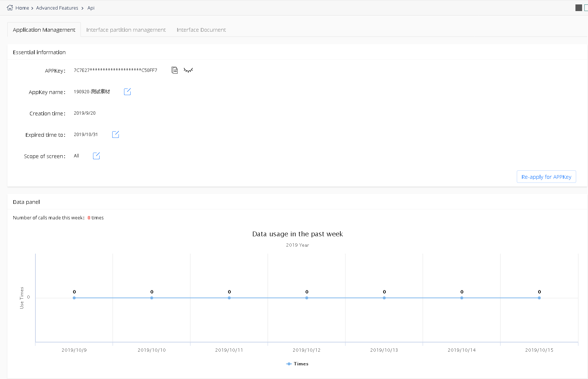
Task: Click the Home breadcrumb text link
Action: [x=22, y=8]
